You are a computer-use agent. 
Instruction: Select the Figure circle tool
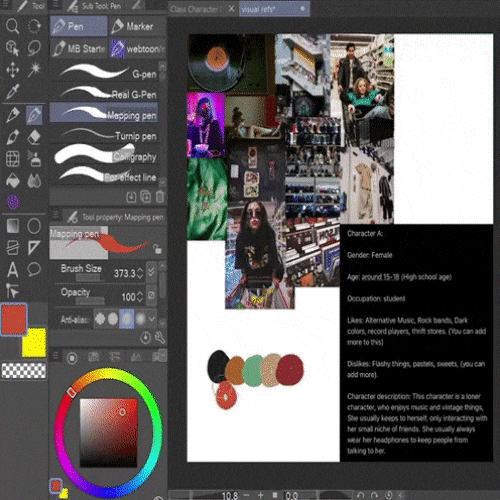[34, 226]
